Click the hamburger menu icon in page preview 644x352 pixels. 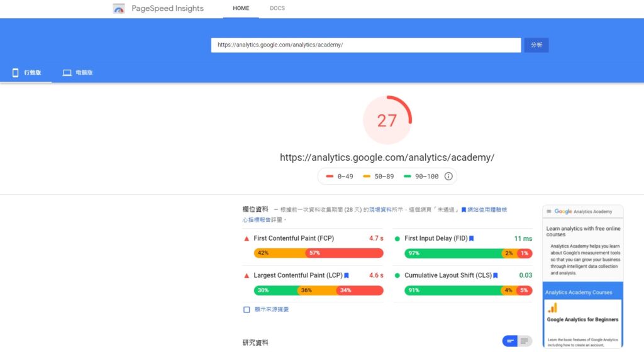point(549,212)
